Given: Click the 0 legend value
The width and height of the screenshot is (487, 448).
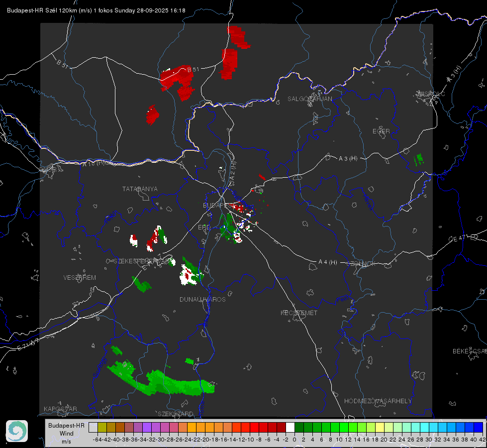Looking at the screenshot, I should 294,440.
